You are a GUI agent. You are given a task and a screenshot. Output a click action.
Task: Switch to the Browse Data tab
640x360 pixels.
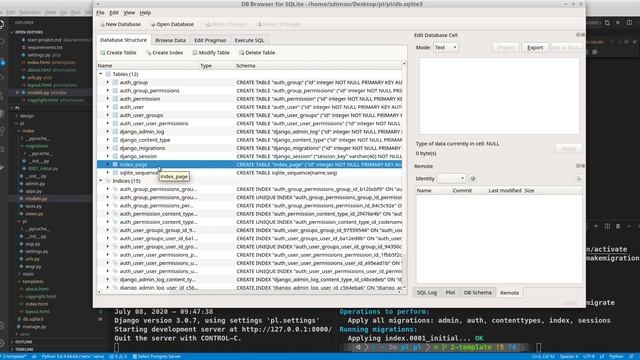[x=171, y=40]
